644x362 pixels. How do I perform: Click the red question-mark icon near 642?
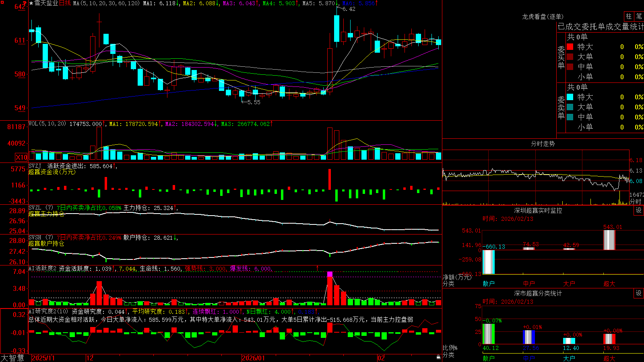click(25, 4)
